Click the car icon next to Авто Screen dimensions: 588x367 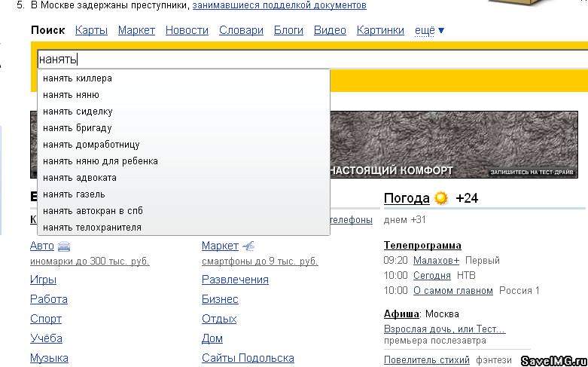pos(64,246)
